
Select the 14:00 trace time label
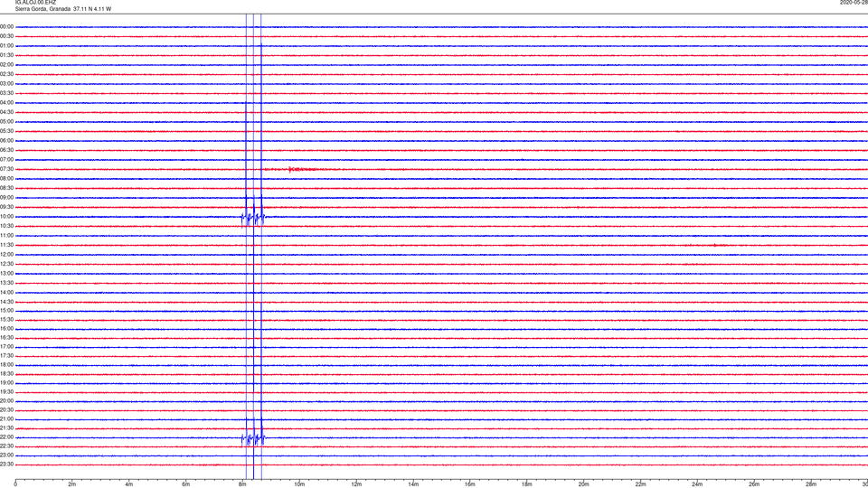6,293
